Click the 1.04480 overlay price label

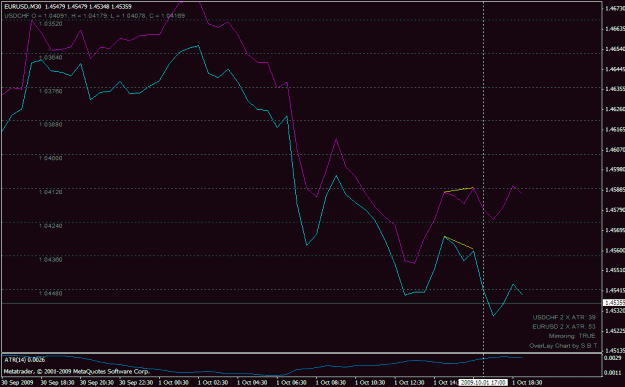(51, 293)
